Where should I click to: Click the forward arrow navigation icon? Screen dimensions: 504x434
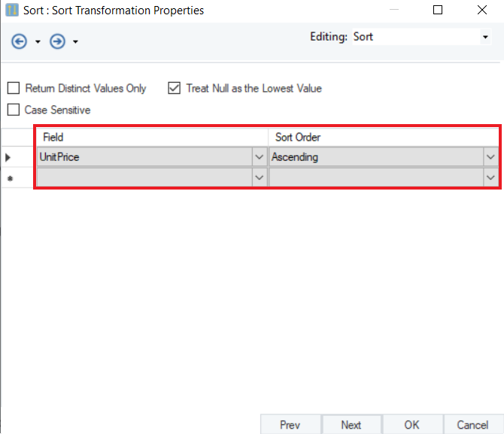click(x=57, y=41)
